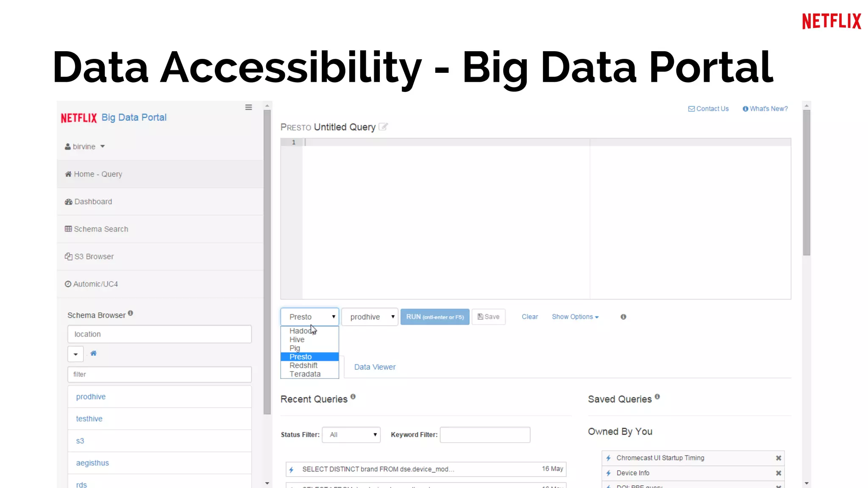Select highlighted Presto option in list

click(x=310, y=357)
